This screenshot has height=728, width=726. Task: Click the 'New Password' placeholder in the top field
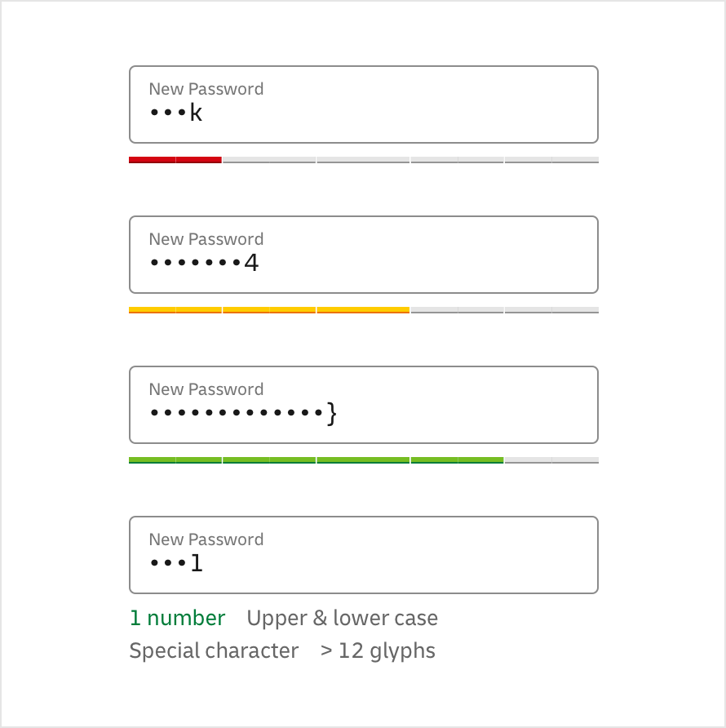[206, 89]
